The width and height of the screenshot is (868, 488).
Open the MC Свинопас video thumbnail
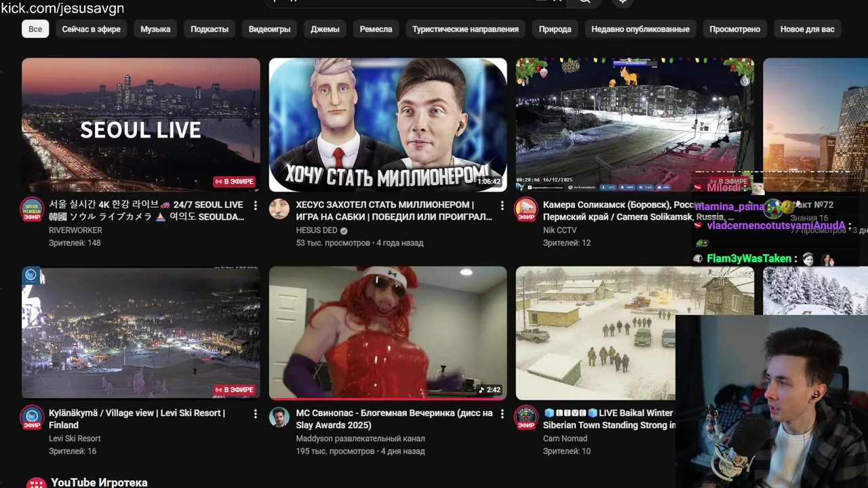click(x=388, y=333)
